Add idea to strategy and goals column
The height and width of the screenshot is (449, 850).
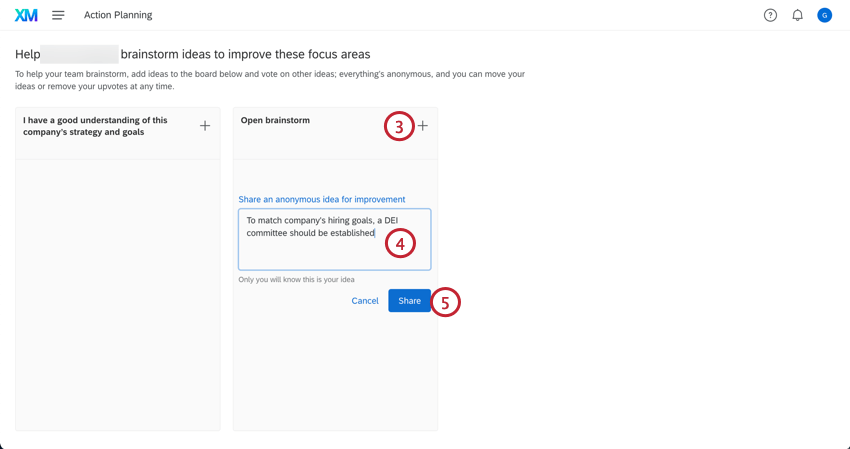205,126
